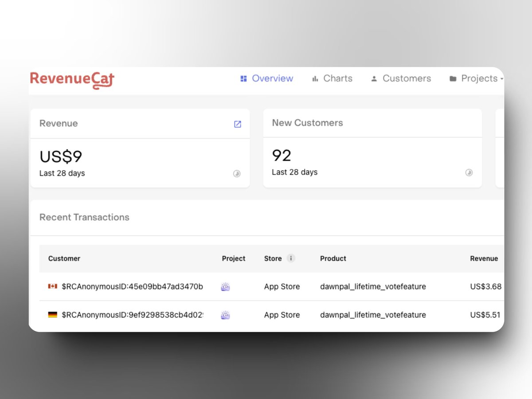Screen dimensions: 532x399
Task: Click the Charts bar icon
Action: tap(315, 79)
